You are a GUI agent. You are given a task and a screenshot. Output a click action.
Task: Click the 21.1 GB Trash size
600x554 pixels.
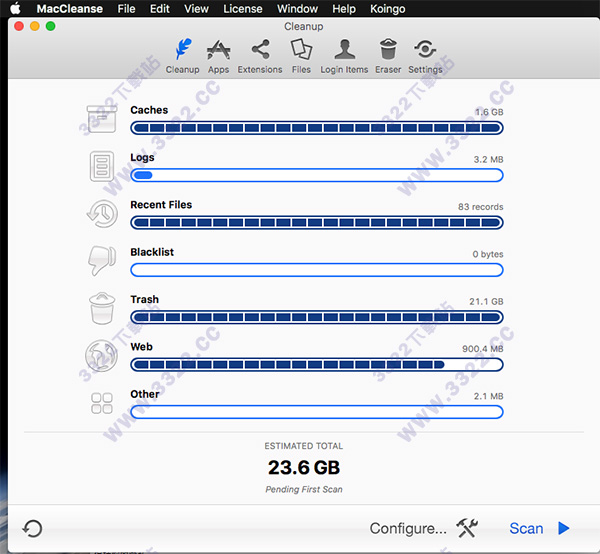pos(486,301)
